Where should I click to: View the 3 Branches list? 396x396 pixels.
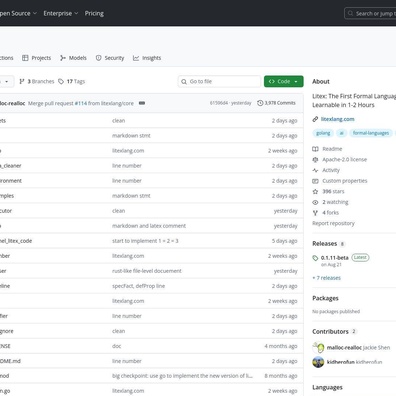click(x=37, y=81)
